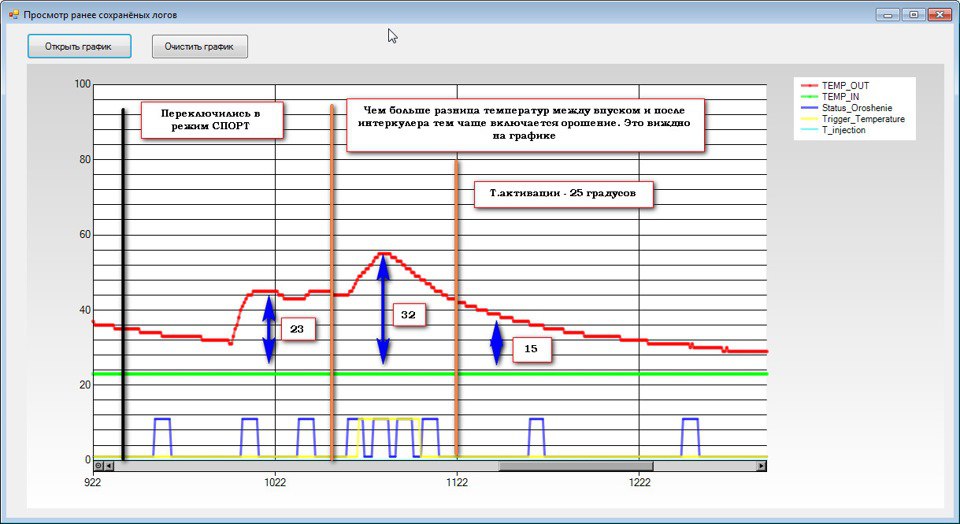Click the zoom reset icon left of scrollbar

tap(99, 466)
